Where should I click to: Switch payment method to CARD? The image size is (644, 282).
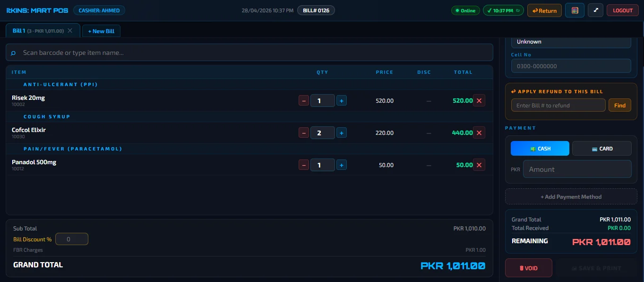point(601,149)
